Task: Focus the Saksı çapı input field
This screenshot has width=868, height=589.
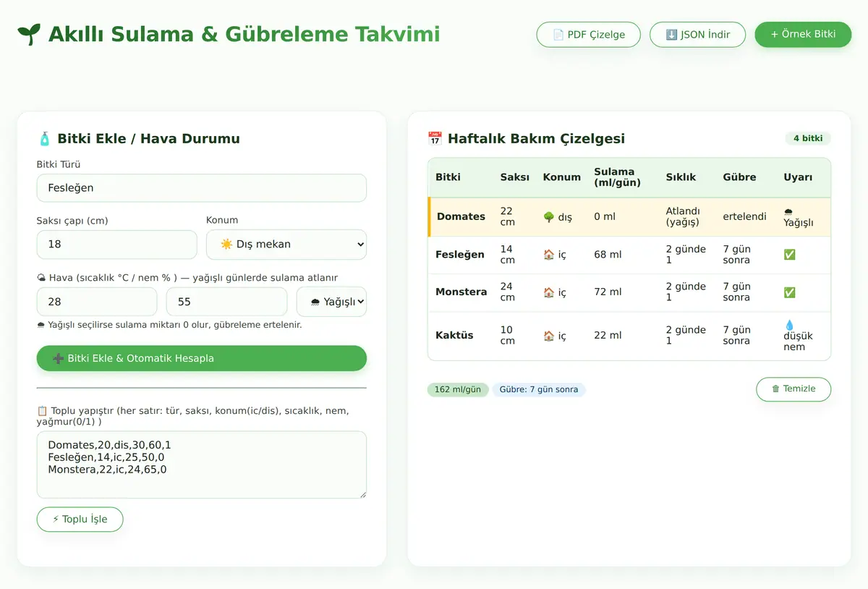Action: [x=117, y=244]
